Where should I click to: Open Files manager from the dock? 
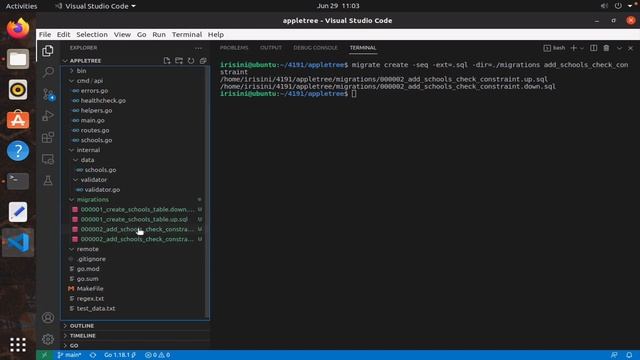tap(18, 59)
